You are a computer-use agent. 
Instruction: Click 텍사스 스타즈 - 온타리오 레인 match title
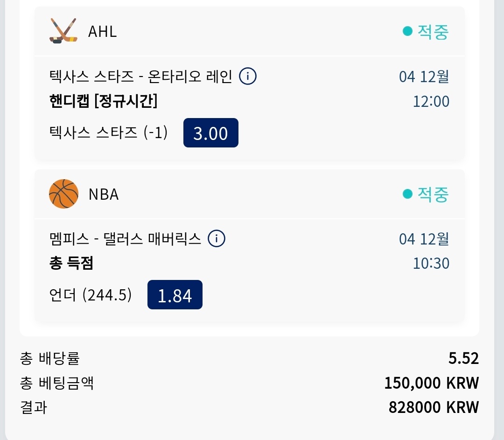140,76
